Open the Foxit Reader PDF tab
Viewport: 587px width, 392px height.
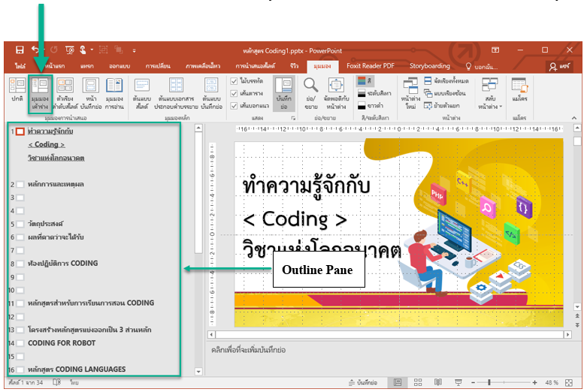[x=371, y=66]
